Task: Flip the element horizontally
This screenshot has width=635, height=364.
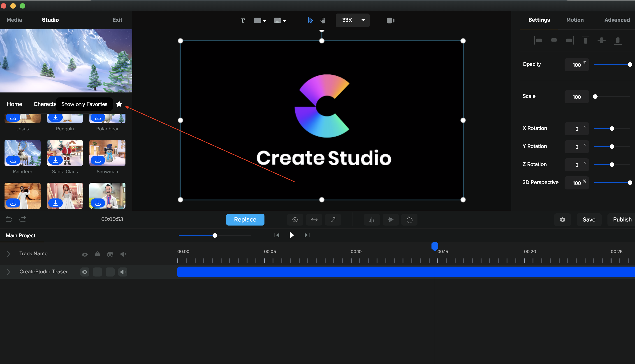Action: [372, 219]
